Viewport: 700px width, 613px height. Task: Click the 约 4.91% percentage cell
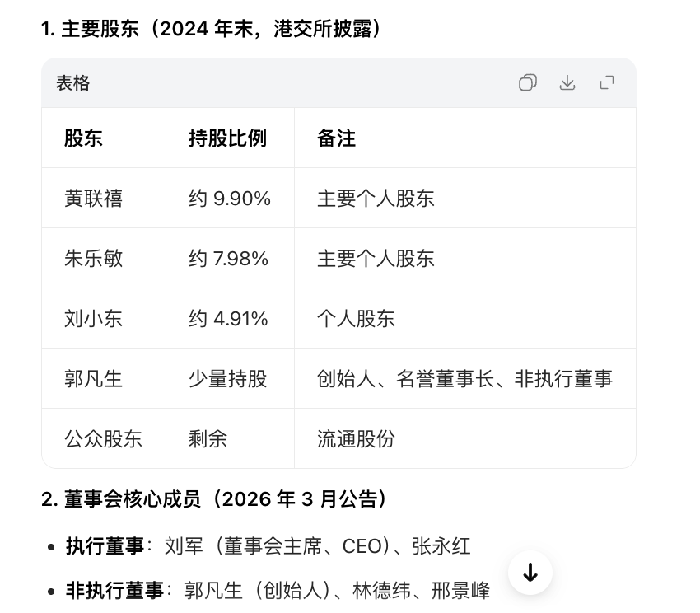228,319
